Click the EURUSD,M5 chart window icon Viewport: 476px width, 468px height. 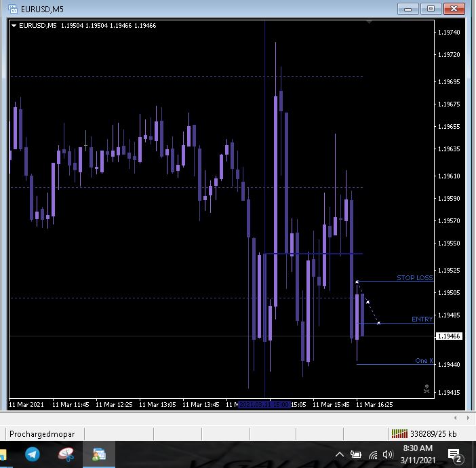13,9
